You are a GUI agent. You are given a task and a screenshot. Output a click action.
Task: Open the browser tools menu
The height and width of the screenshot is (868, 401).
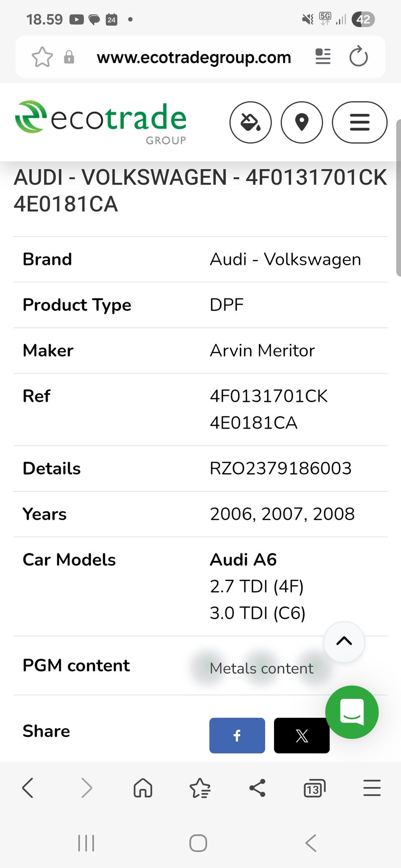coord(372,788)
